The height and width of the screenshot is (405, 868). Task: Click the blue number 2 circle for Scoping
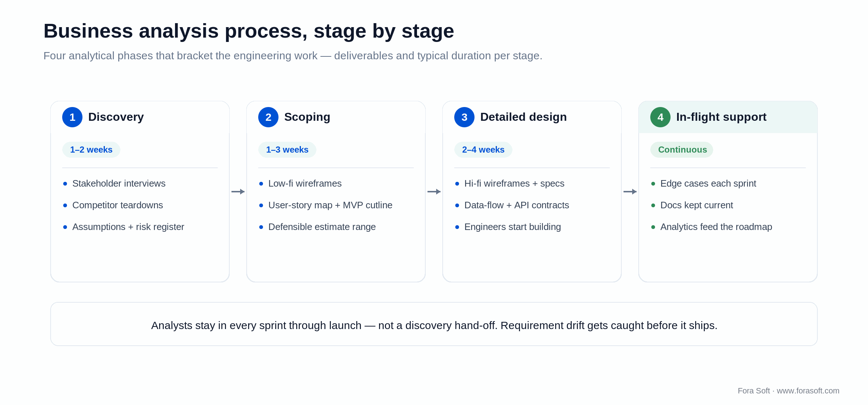(268, 117)
